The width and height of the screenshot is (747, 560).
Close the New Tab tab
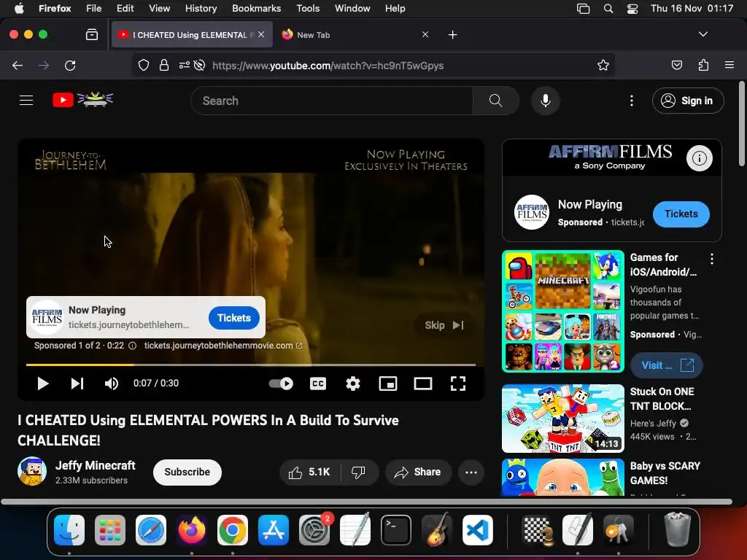point(425,34)
